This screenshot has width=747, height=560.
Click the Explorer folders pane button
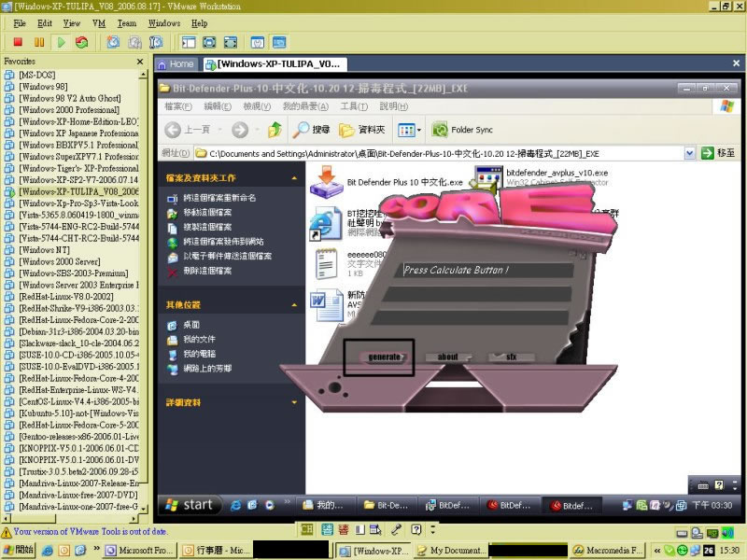361,130
